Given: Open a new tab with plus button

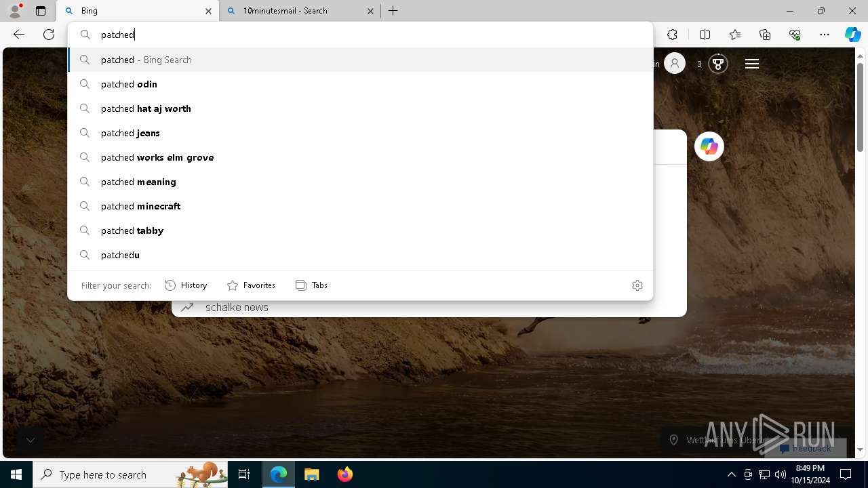Looking at the screenshot, I should click(393, 11).
